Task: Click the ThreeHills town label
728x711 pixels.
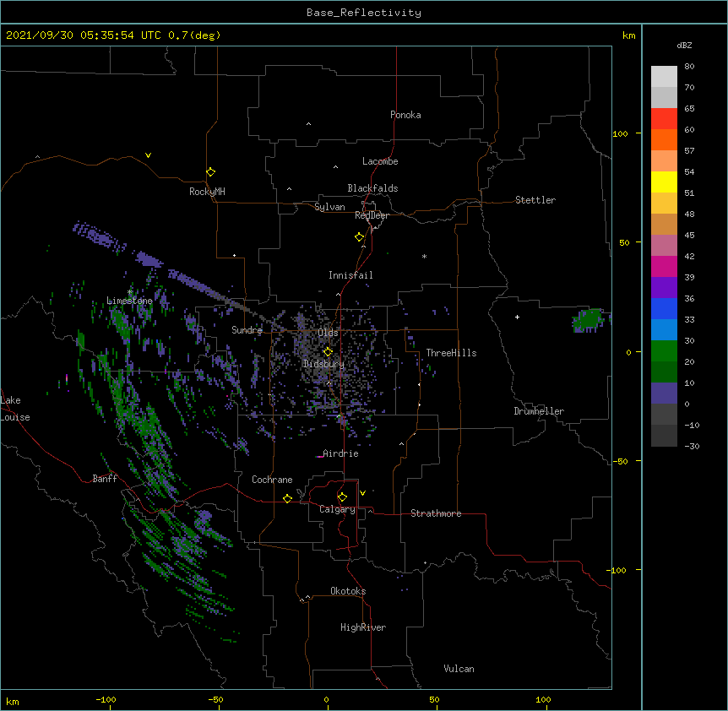Action: (451, 353)
